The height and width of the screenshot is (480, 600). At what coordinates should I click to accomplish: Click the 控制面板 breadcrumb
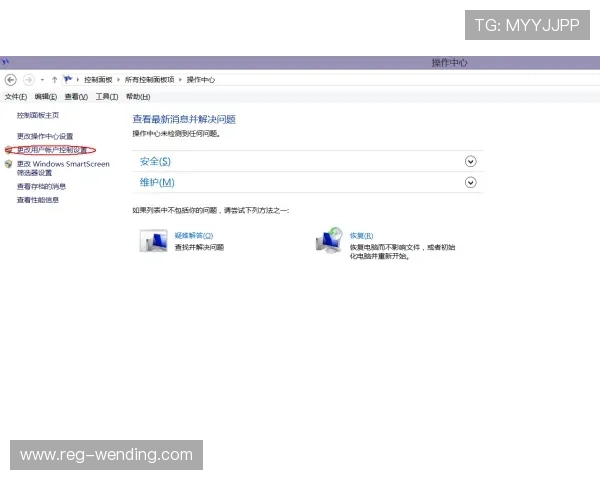(98, 80)
